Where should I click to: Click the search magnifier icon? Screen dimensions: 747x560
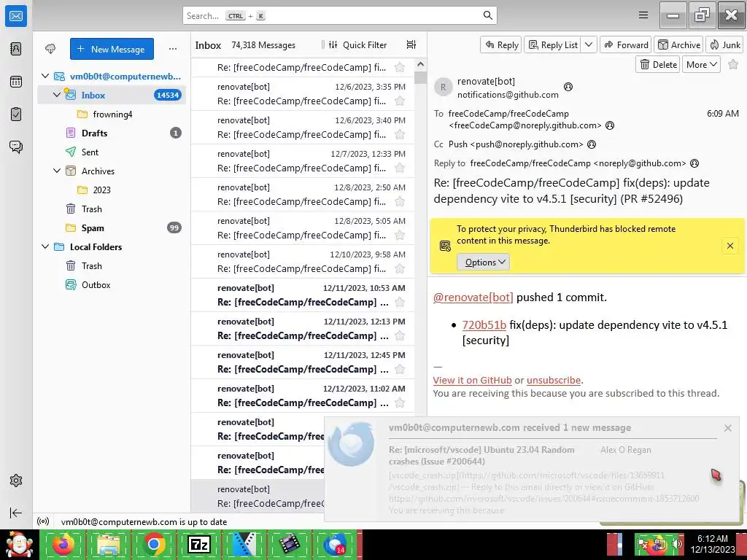pyautogui.click(x=488, y=16)
